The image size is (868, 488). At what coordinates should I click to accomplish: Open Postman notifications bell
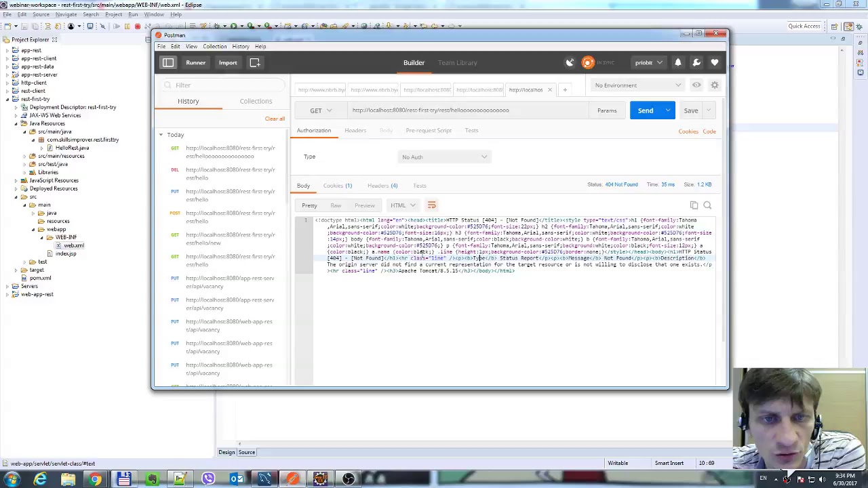[677, 62]
